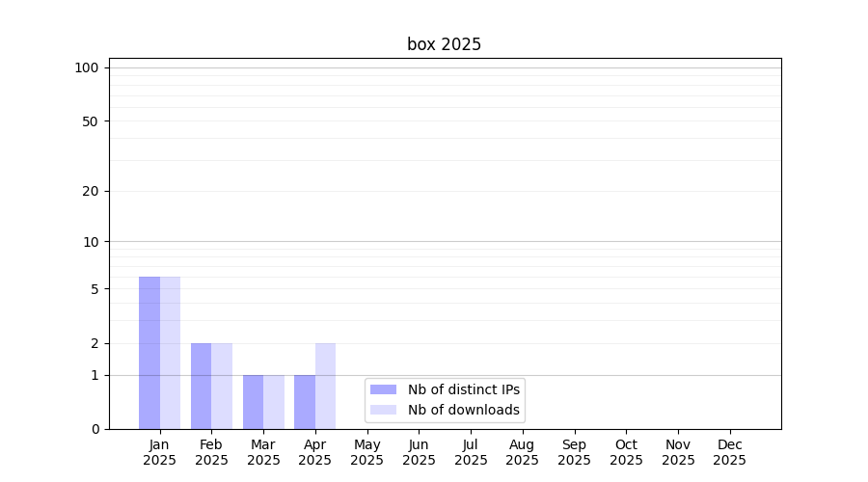
Task: Click the 'May 2025' x-axis label
Action: click(x=366, y=452)
